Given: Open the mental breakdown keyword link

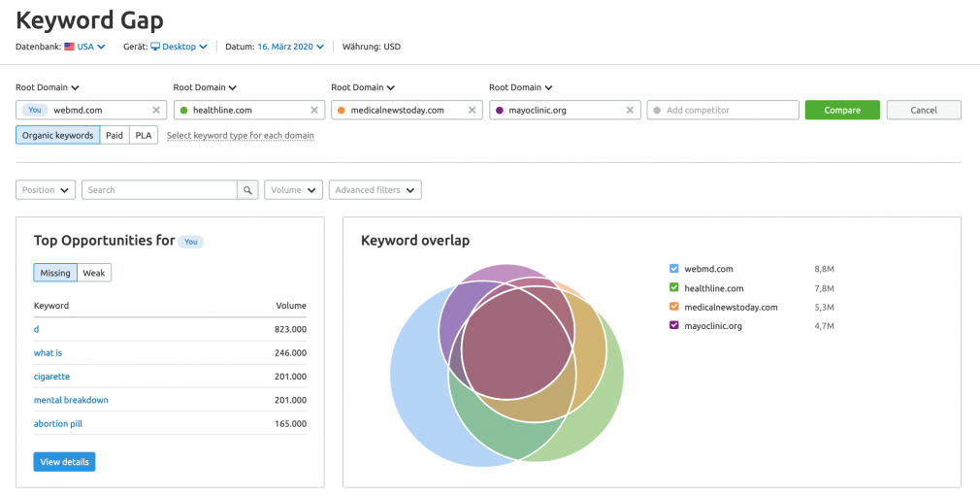Looking at the screenshot, I should [71, 400].
